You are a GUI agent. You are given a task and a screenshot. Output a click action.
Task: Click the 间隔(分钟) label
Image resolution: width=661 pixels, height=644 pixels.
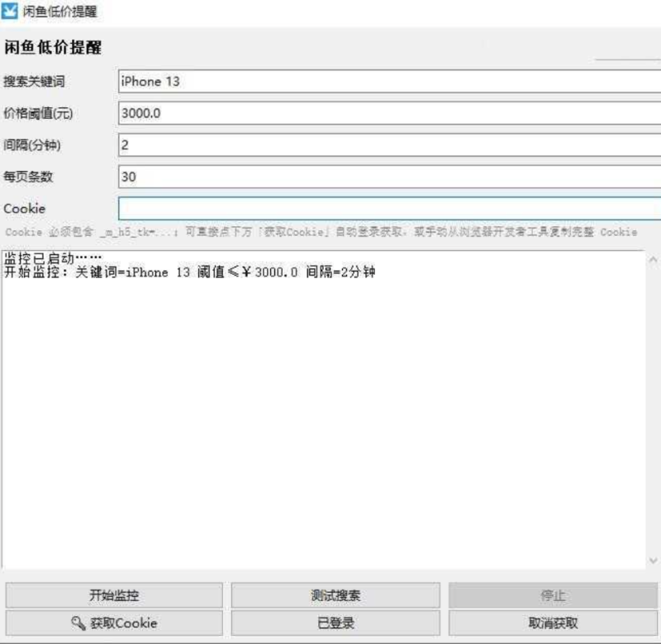[32, 144]
